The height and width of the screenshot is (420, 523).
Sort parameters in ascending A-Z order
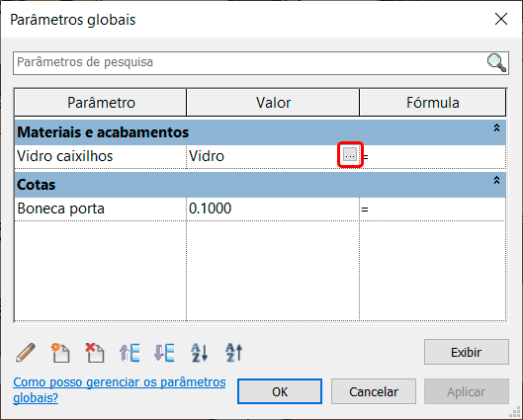point(199,353)
